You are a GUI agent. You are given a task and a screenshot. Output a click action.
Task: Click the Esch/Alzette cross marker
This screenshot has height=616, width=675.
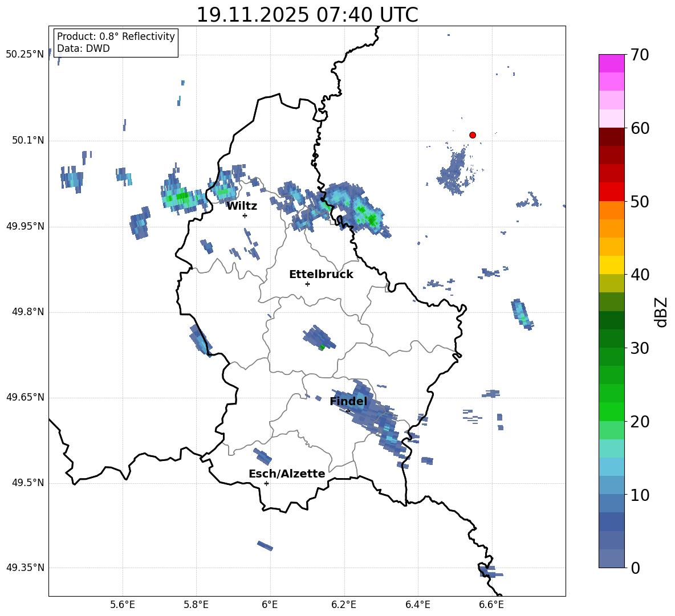[x=266, y=483]
